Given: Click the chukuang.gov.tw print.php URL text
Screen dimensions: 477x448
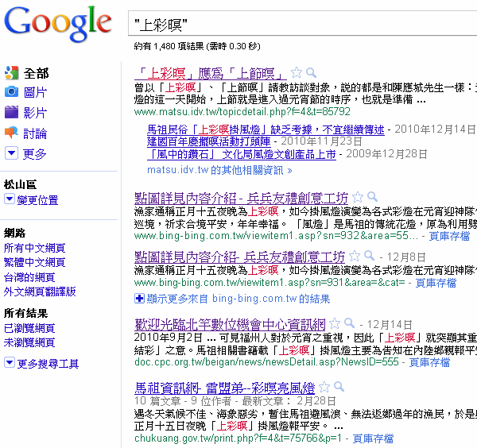Looking at the screenshot, I should 238,438.
